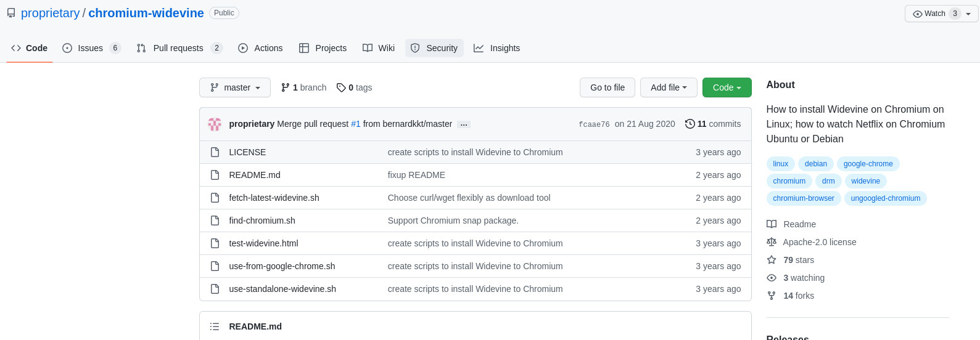Click the file icon next to find-chromium.sh

click(x=215, y=221)
